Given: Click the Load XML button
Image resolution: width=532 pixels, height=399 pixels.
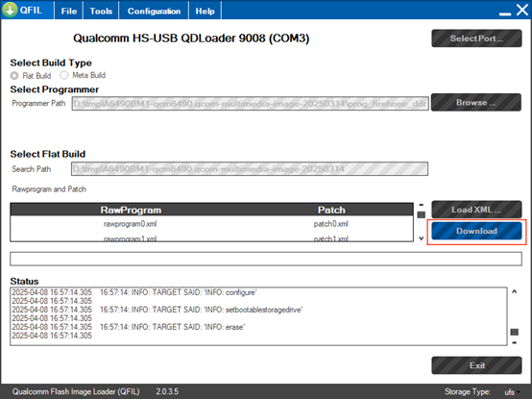Looking at the screenshot, I should (x=476, y=210).
